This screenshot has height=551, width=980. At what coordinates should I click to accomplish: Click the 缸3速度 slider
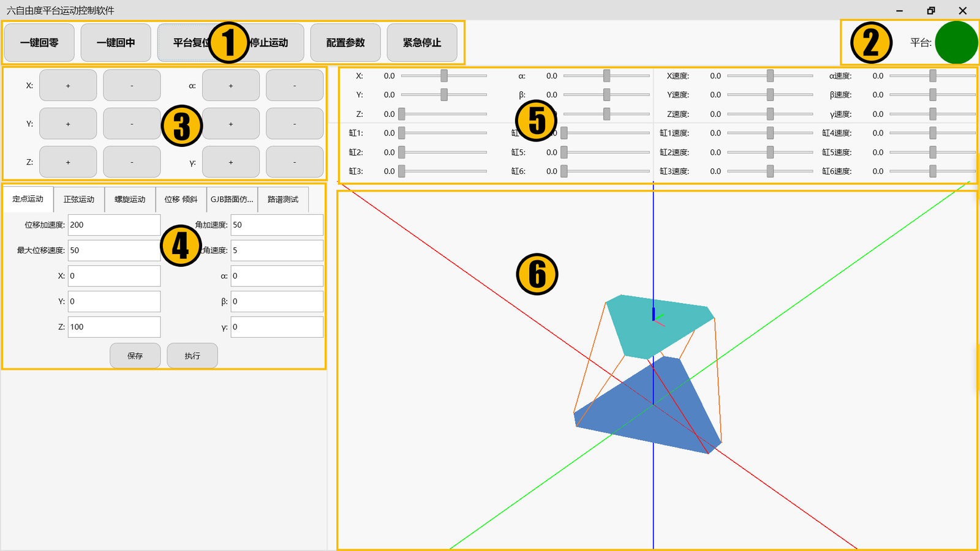point(770,171)
